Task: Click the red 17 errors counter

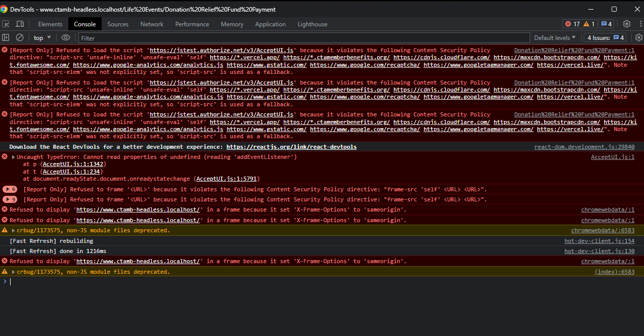Action: click(572, 24)
